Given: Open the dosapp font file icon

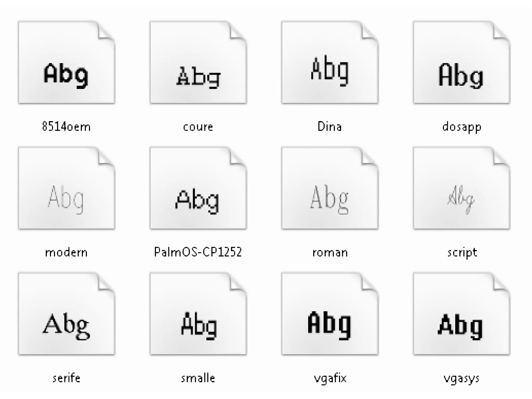Looking at the screenshot, I should tap(462, 63).
